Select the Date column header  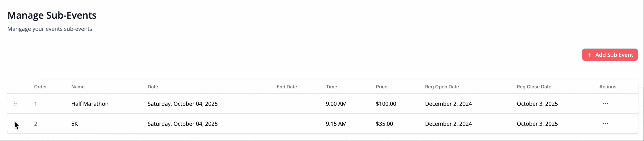pos(153,87)
